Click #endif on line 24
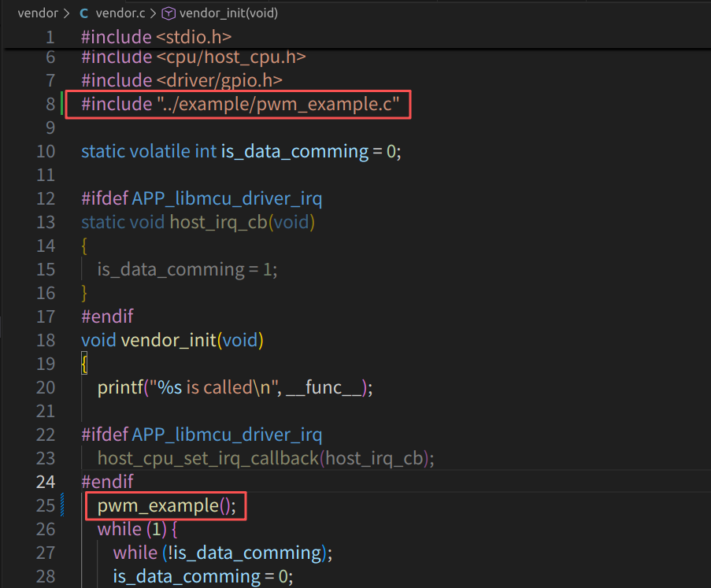 [x=107, y=482]
